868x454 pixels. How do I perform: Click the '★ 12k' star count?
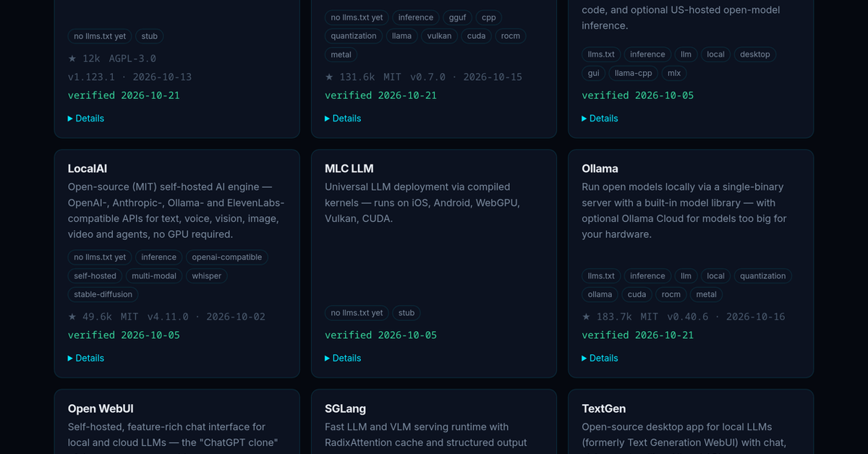coord(84,59)
